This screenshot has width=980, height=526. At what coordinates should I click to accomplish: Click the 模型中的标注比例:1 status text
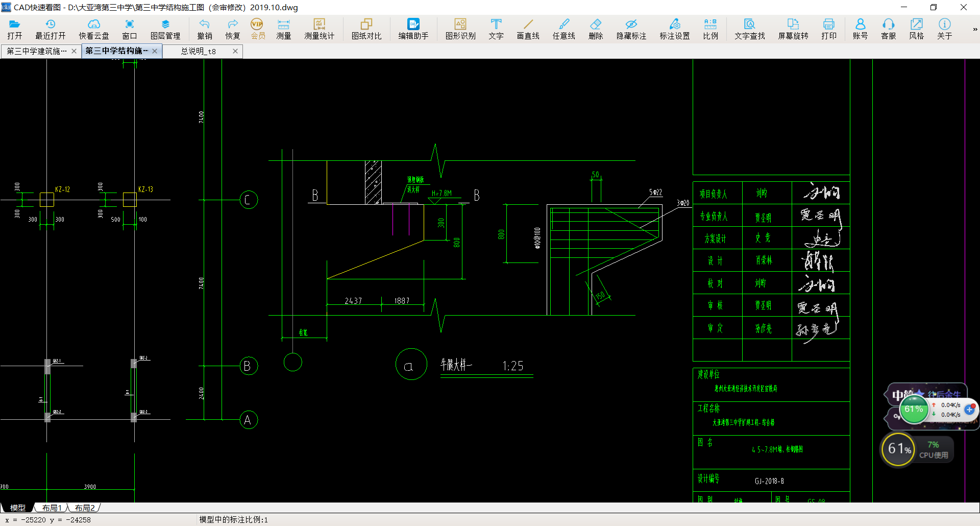pos(233,519)
